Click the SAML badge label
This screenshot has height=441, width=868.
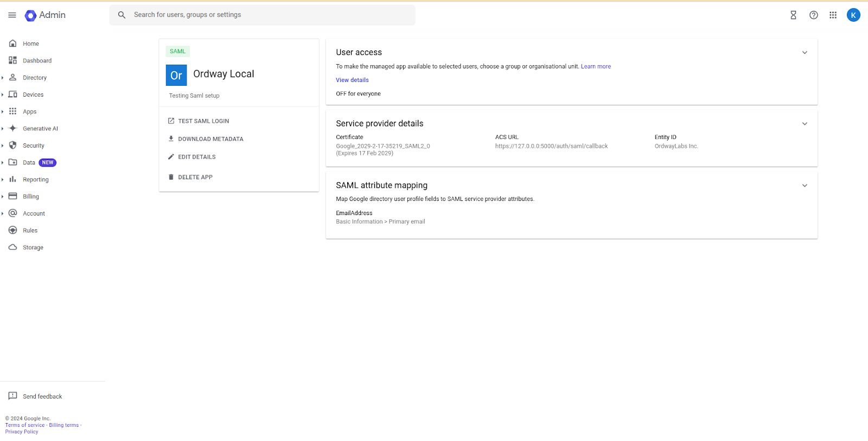coord(177,52)
